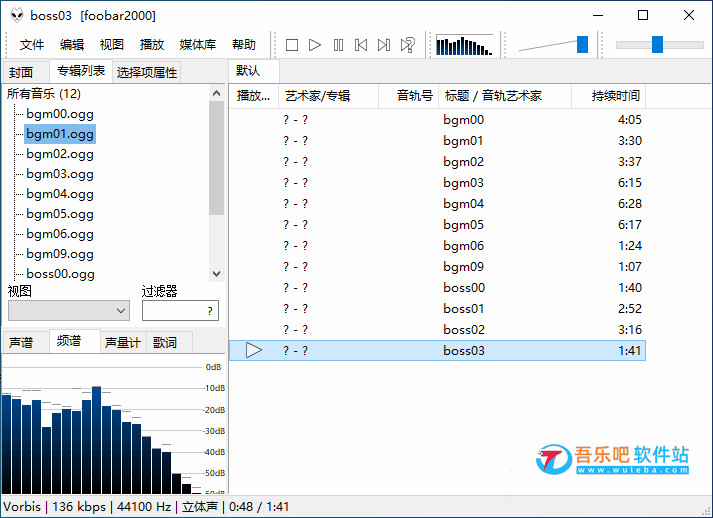The image size is (713, 518).
Task: Click the random playback icon
Action: point(408,45)
